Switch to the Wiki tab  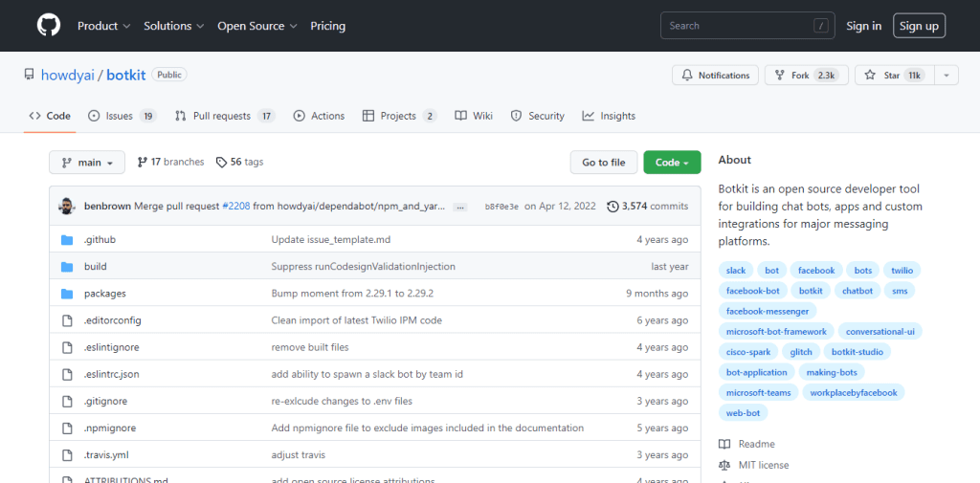point(474,116)
